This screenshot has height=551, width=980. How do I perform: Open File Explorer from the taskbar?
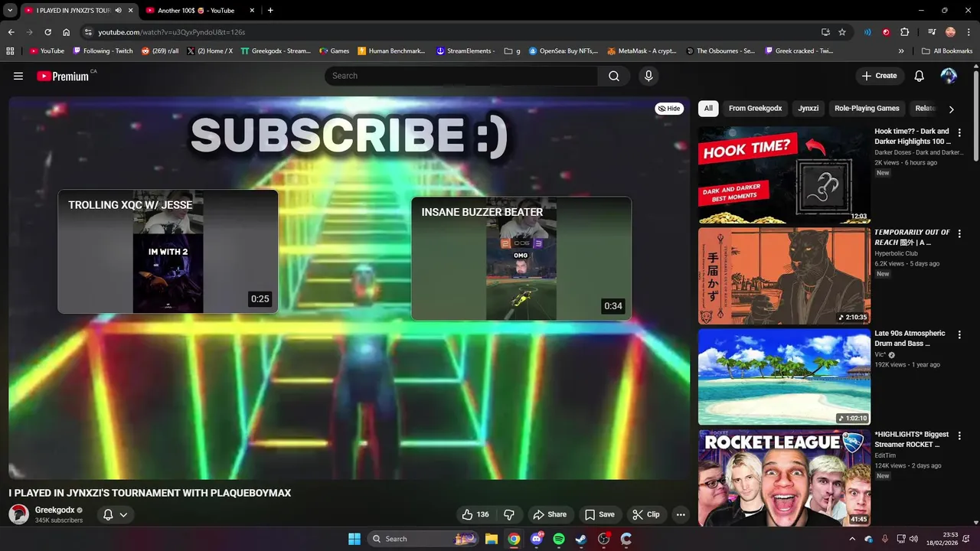492,539
